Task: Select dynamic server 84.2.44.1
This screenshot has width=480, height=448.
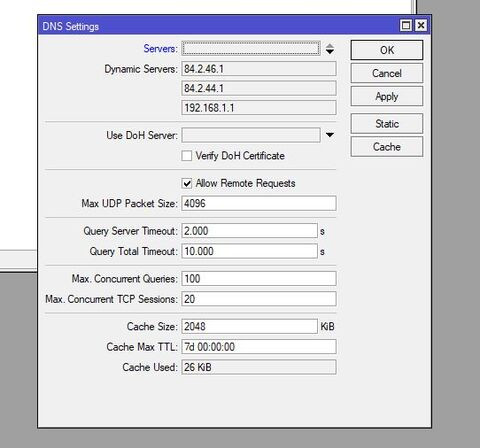Action: pyautogui.click(x=259, y=88)
